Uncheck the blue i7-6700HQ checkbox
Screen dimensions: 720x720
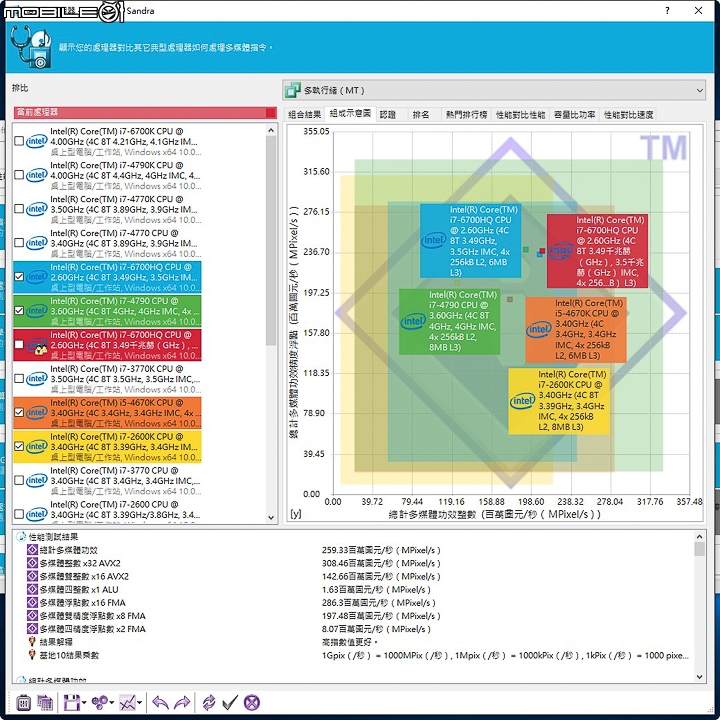coord(19,276)
